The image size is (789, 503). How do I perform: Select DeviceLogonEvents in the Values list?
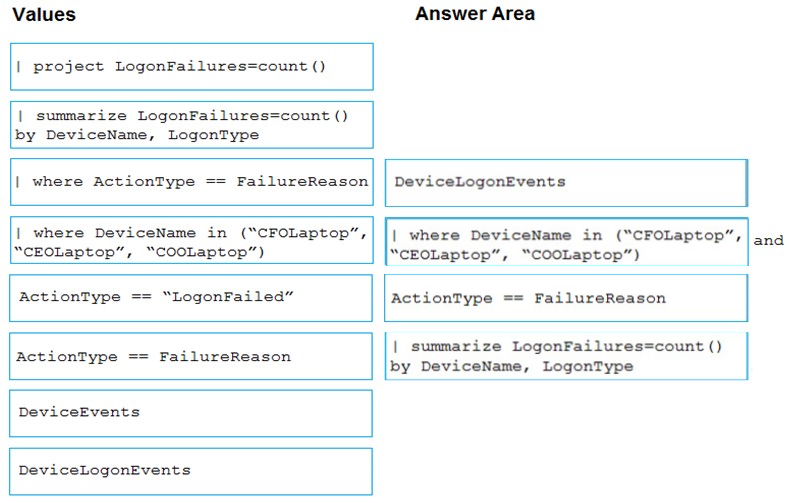click(x=192, y=470)
